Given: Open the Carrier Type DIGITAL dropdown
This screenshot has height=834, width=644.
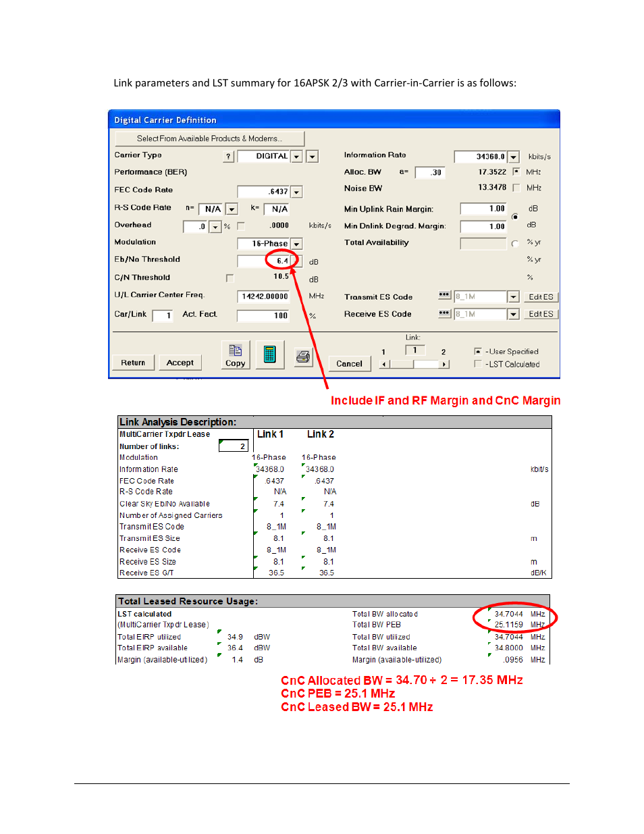Looking at the screenshot, I should pos(297,157).
